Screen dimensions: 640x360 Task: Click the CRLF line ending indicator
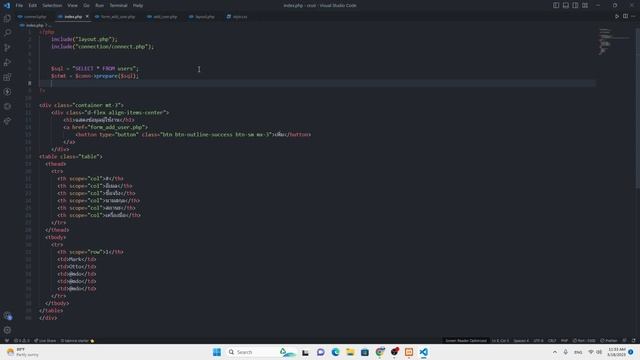552,340
